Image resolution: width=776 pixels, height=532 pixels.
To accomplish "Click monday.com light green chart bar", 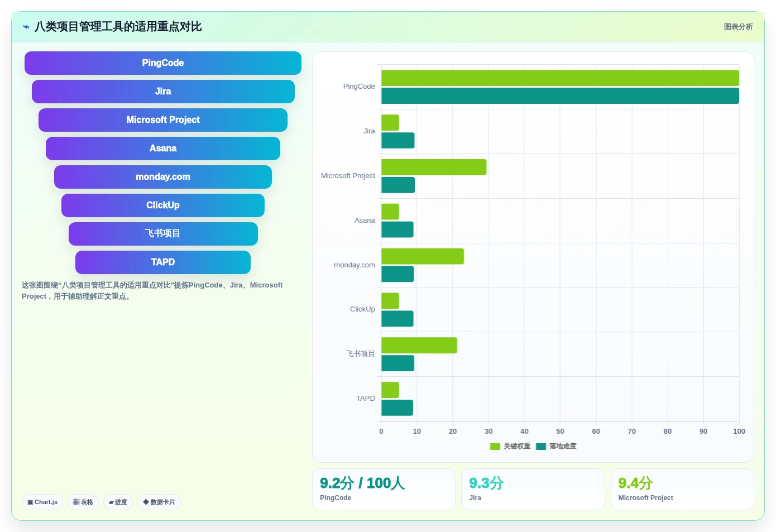I will tap(423, 257).
